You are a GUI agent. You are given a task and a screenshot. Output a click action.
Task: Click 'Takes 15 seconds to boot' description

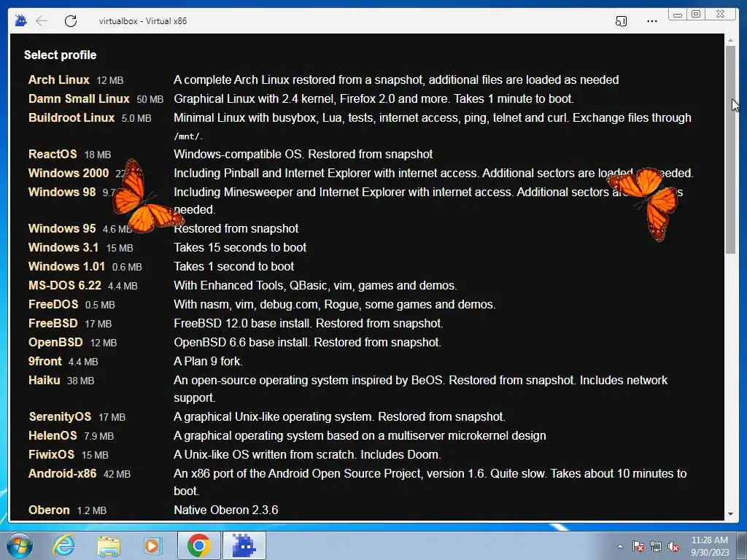240,248
